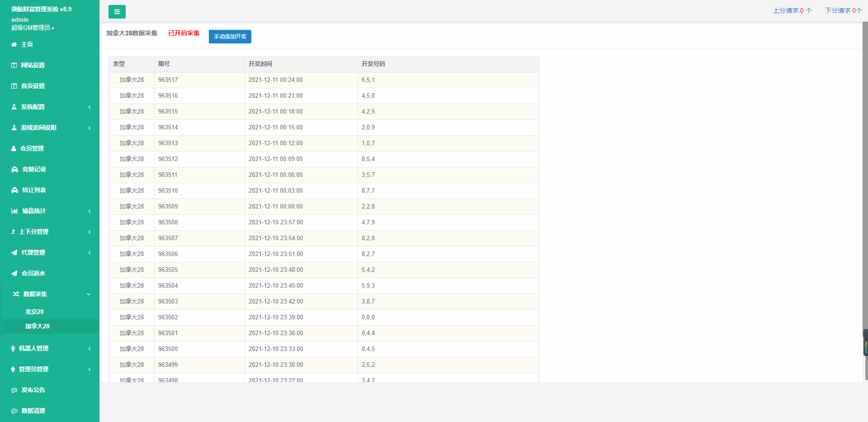868x422 pixels.
Task: Click the bar chart icon beside 输赢统计
Action: [x=14, y=211]
